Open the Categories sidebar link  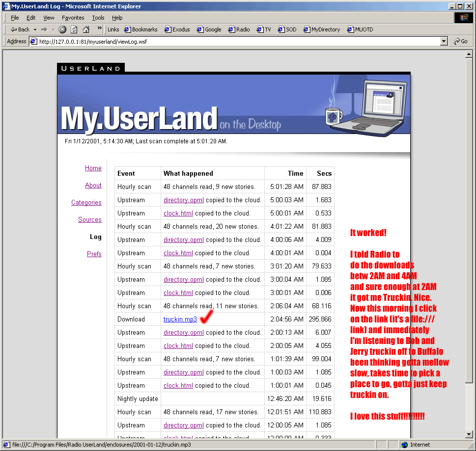pos(86,203)
